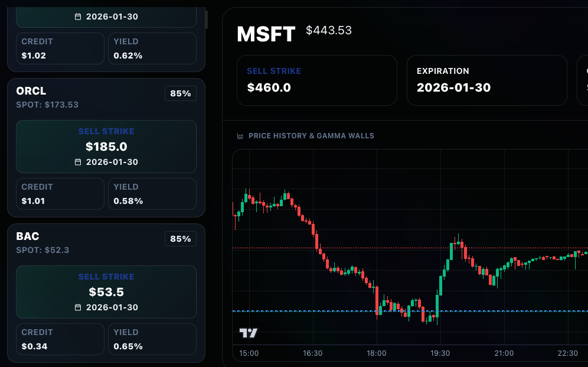Image resolution: width=588 pixels, height=367 pixels.
Task: Click the MSFT ticker symbol heading
Action: 265,34
